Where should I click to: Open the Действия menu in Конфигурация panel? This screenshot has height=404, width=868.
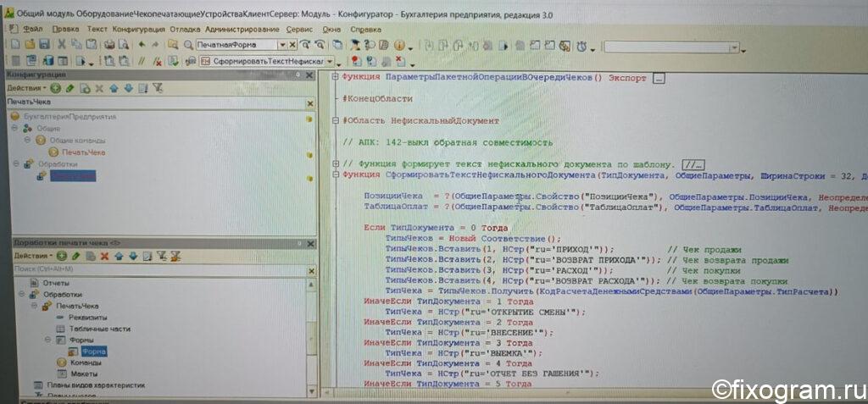26,88
